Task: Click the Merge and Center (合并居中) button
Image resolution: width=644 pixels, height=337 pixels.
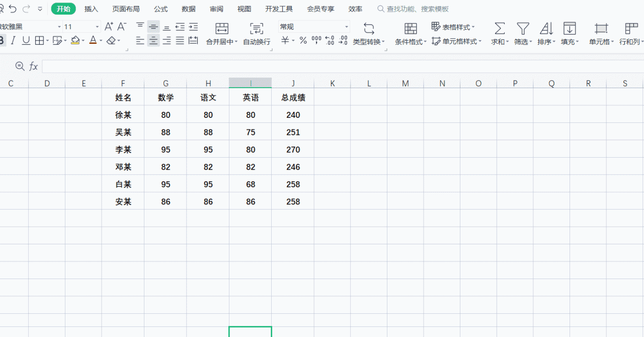Action: 222,34
